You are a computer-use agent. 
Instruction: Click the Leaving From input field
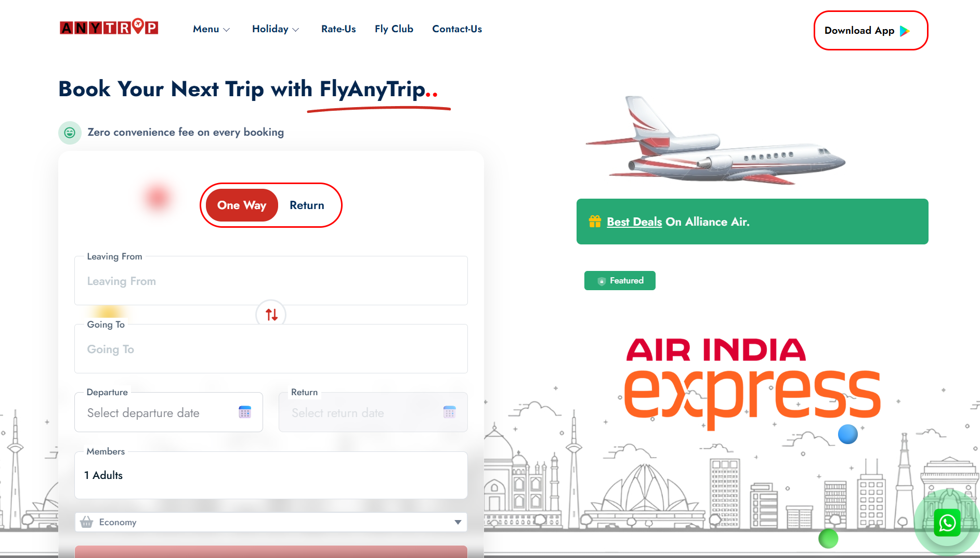(271, 281)
